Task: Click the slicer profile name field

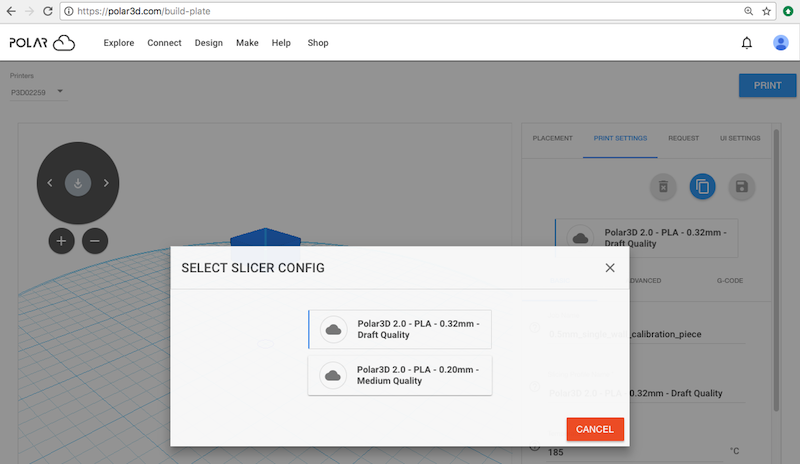Action: tap(646, 393)
